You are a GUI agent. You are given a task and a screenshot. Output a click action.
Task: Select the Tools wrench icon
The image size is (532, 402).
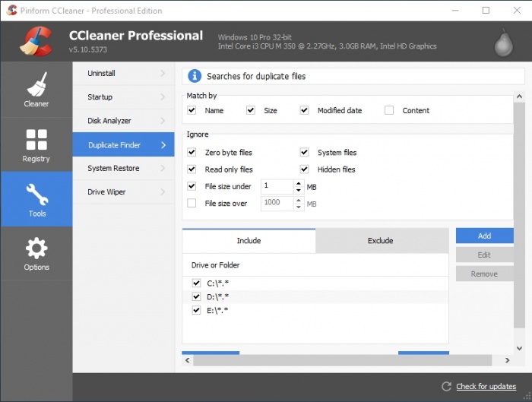click(36, 194)
